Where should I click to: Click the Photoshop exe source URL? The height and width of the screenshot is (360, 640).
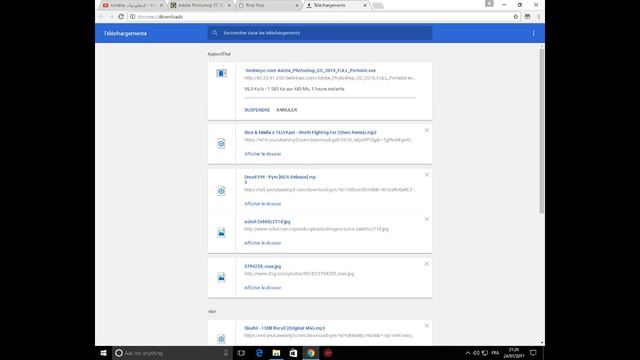pyautogui.click(x=329, y=78)
